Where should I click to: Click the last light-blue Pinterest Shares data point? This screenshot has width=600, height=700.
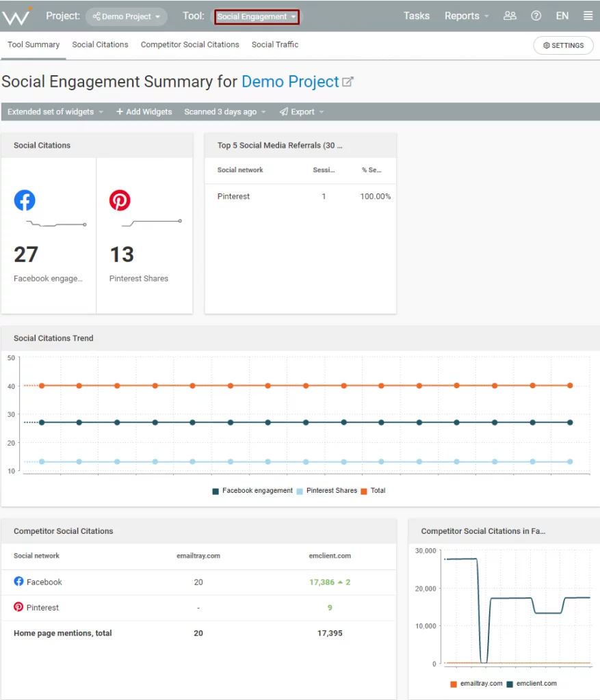[x=570, y=461]
